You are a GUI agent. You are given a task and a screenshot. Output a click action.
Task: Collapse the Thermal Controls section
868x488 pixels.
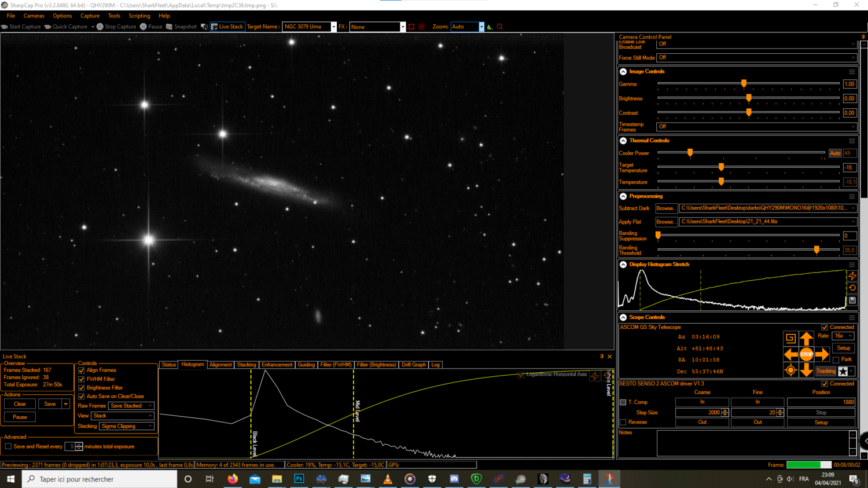point(623,141)
